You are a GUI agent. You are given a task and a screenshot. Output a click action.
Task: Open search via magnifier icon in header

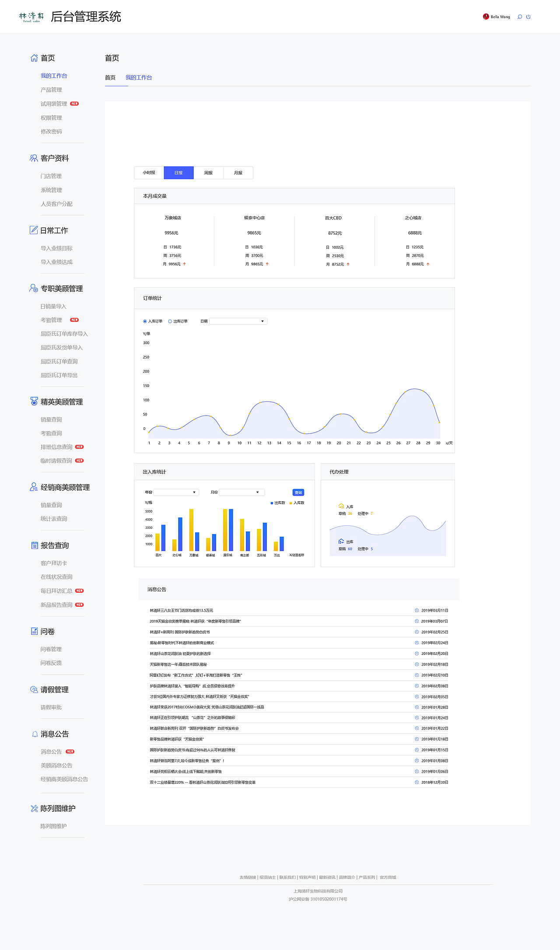[520, 17]
